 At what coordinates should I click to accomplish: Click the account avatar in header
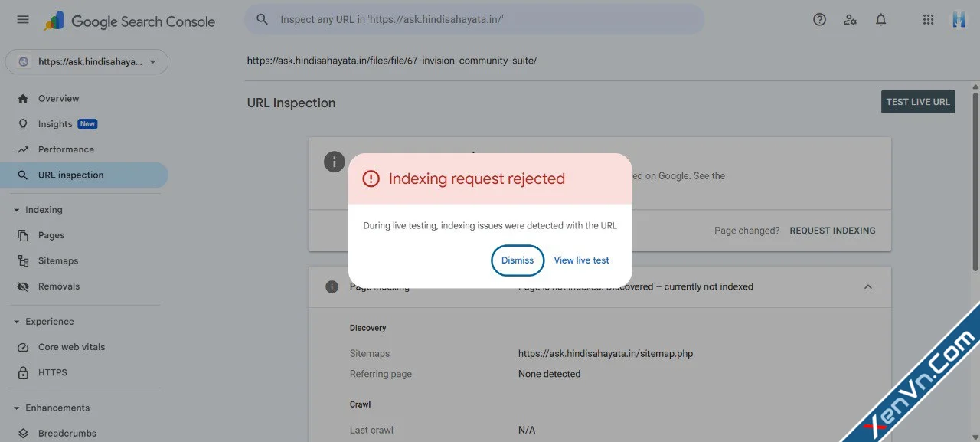[x=959, y=20]
